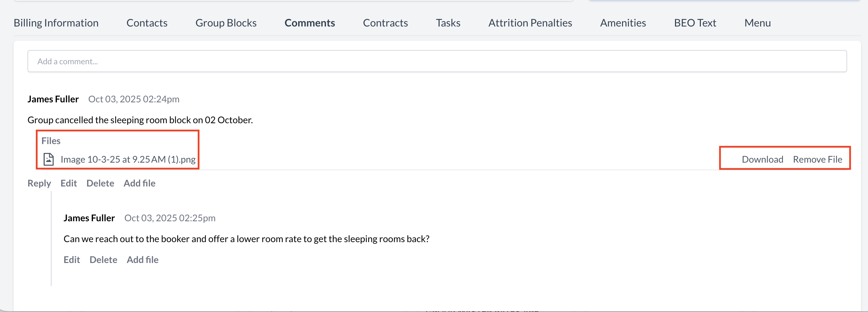
Task: Delete the group cancelled room block comment
Action: [x=100, y=183]
